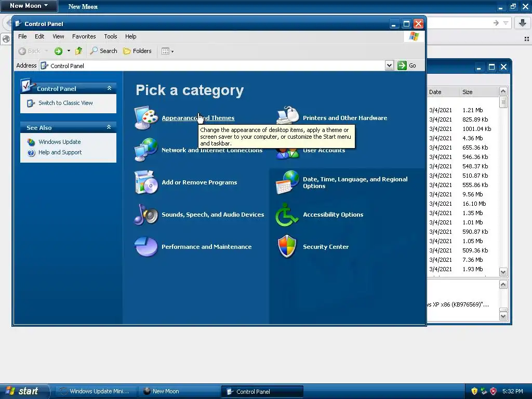
Task: Toggle the Folders pane button
Action: coord(137,51)
